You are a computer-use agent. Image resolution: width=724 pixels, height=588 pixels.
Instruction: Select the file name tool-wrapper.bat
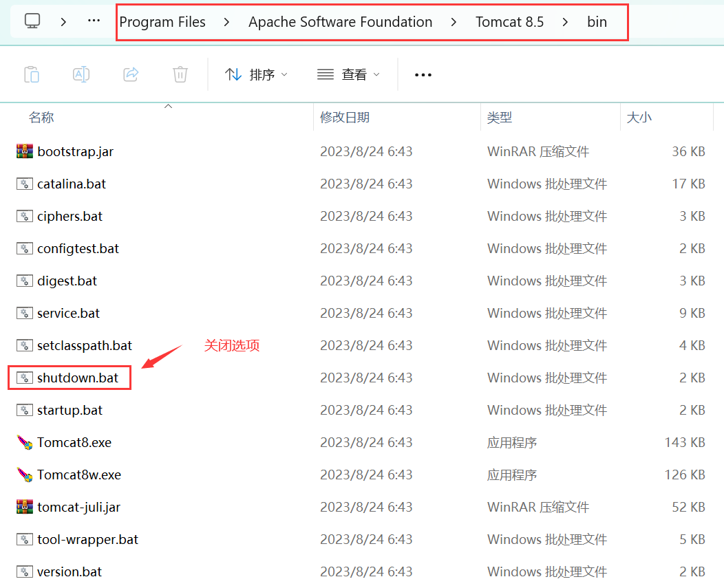tap(87, 539)
